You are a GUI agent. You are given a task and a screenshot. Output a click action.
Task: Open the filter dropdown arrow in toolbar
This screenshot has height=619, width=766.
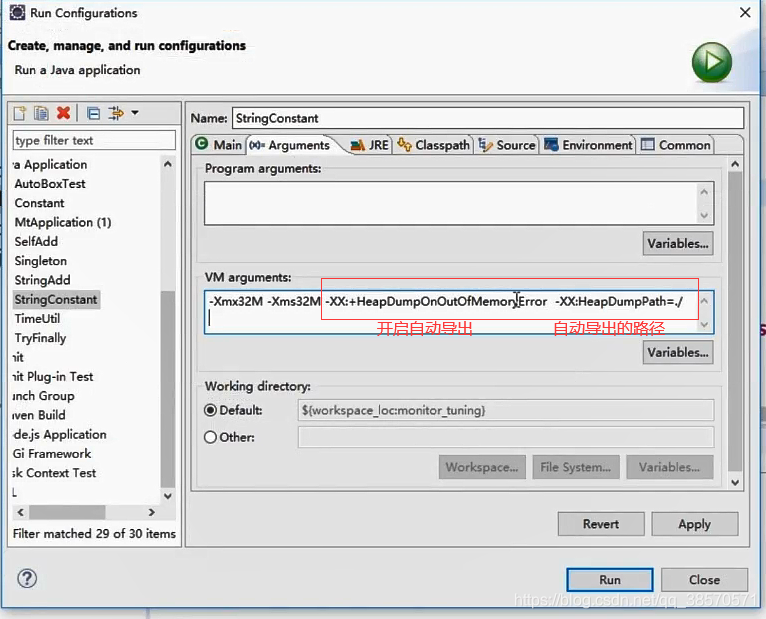[135, 113]
